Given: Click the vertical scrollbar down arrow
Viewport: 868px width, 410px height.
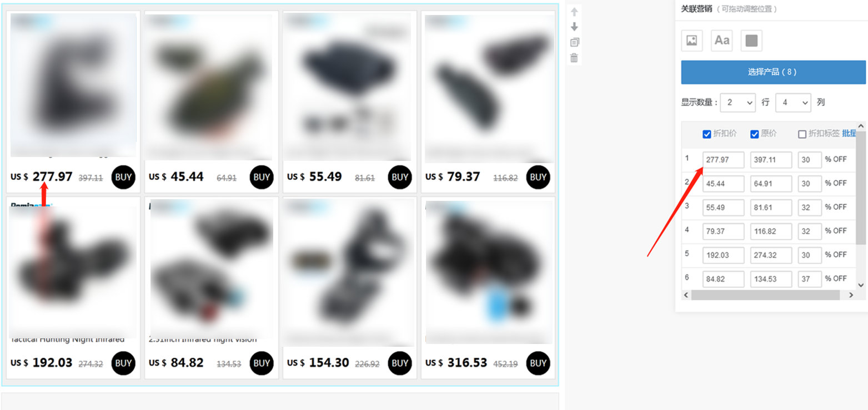Looking at the screenshot, I should pos(861,285).
